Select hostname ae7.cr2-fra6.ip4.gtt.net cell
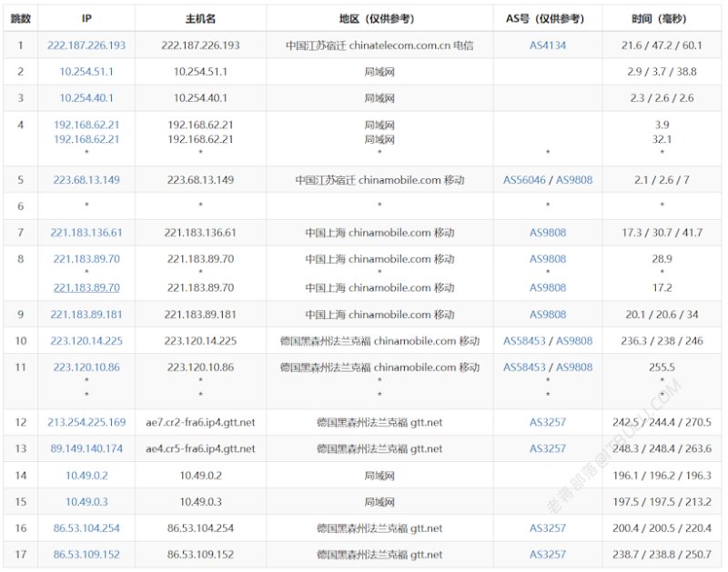Image resolution: width=728 pixels, height=572 pixels. pos(200,422)
